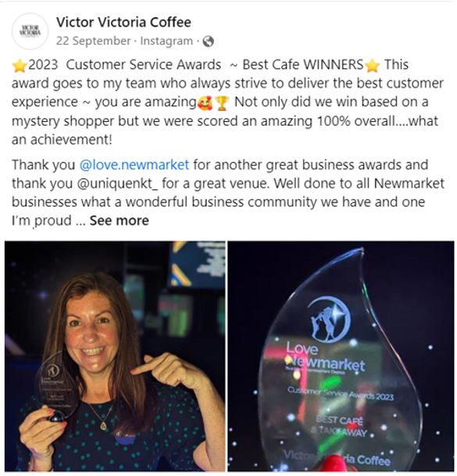Image resolution: width=457 pixels, height=476 pixels.
Task: Open the close-up trophy photo
Action: [x=341, y=356]
